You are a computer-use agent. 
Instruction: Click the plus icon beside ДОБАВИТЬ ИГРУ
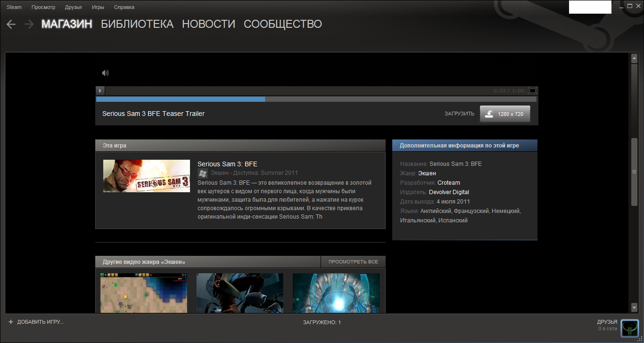click(11, 322)
